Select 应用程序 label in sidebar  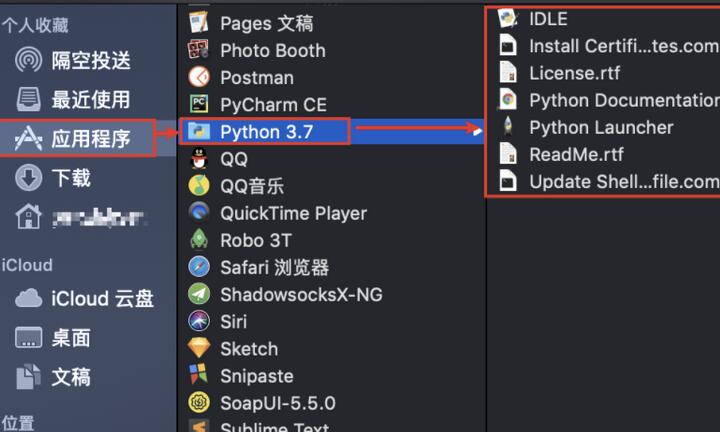click(x=91, y=139)
